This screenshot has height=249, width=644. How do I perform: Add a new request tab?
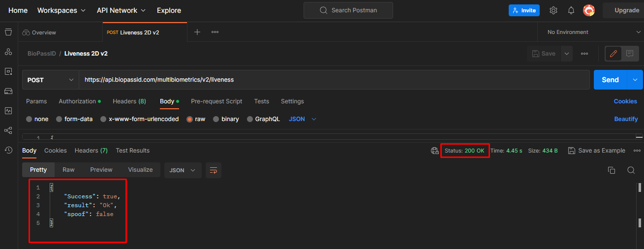click(x=197, y=32)
